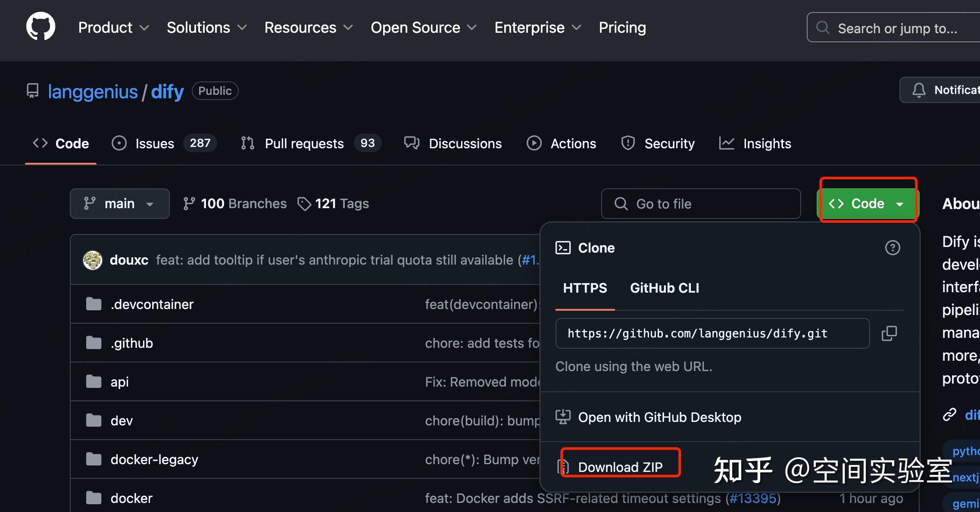
Task: Click douxc's avatar image
Action: click(92, 260)
